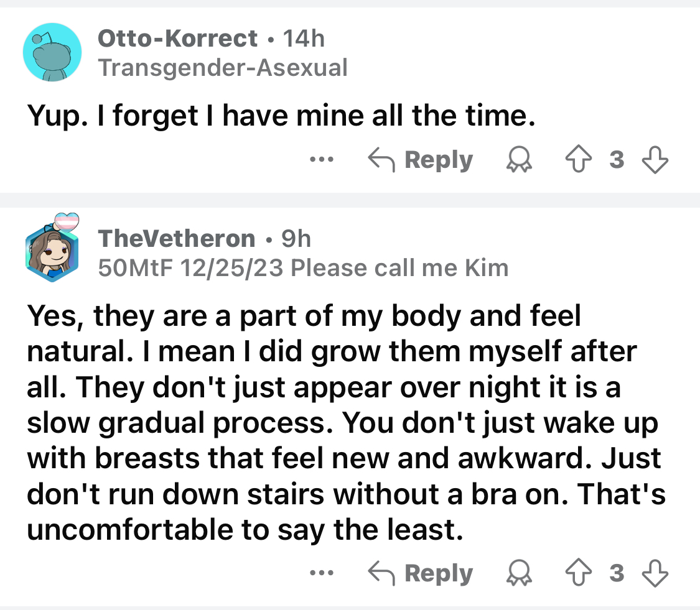Screen dimensions: 700x610
Task: Downvote Otto-Korrect's comment
Action: (654, 160)
